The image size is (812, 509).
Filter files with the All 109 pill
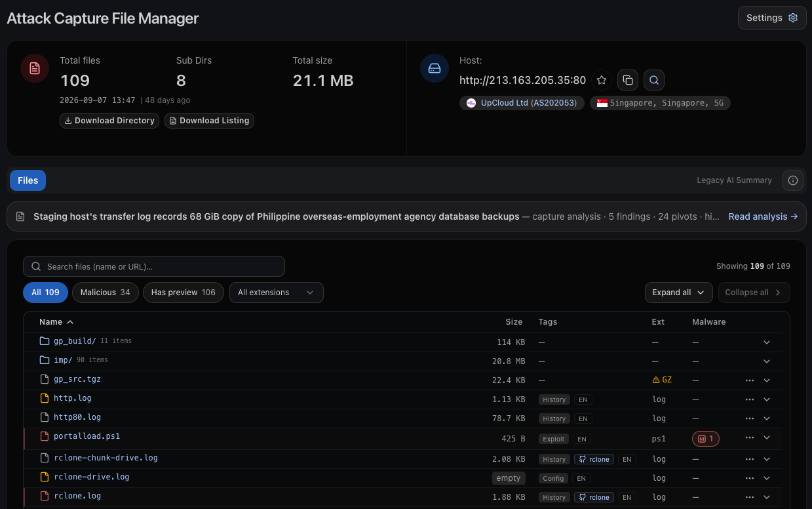coord(45,293)
